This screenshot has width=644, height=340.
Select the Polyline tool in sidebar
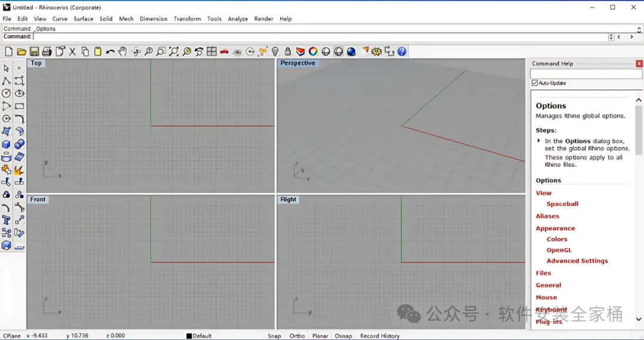coord(6,81)
